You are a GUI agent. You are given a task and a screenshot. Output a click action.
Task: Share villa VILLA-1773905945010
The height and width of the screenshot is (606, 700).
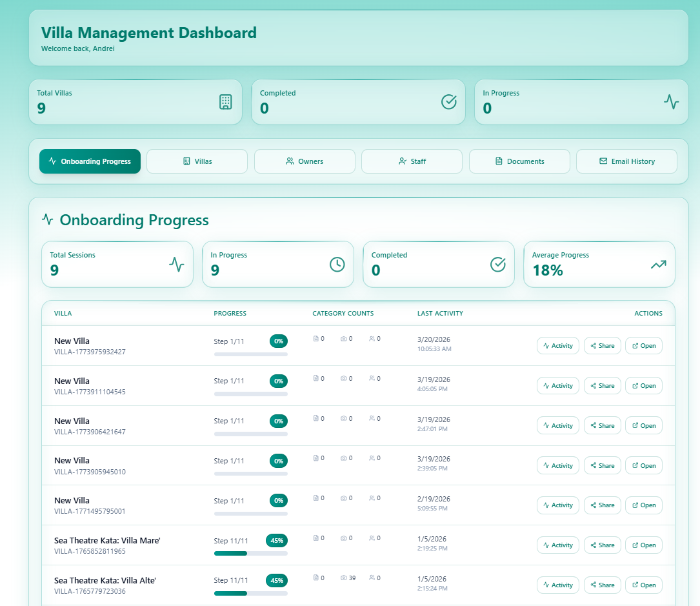coord(602,465)
